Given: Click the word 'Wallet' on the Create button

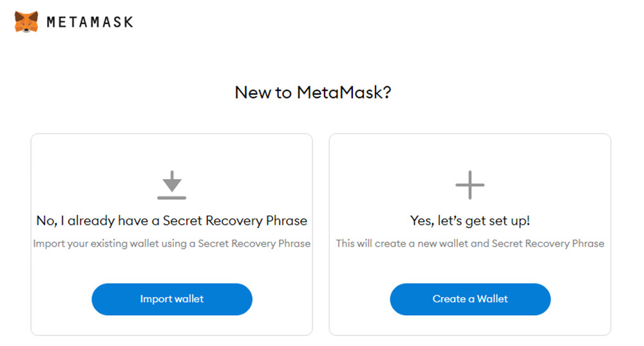Looking at the screenshot, I should tap(493, 299).
